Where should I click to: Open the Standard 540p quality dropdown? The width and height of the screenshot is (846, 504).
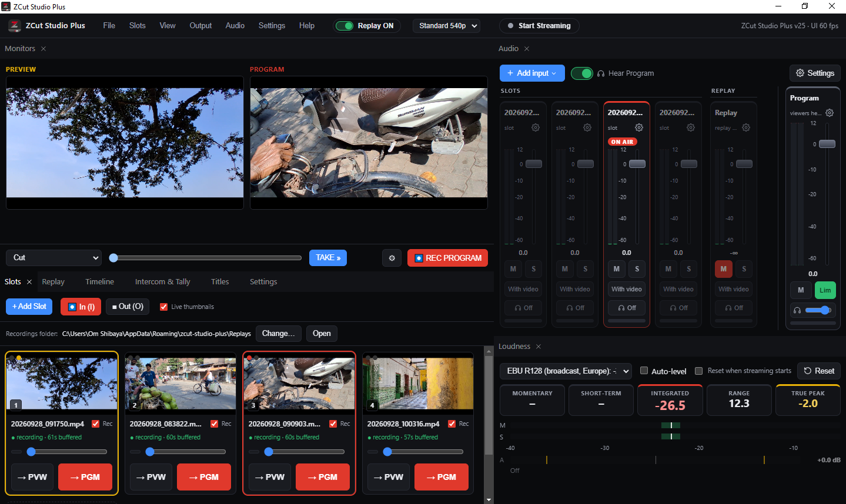(446, 26)
